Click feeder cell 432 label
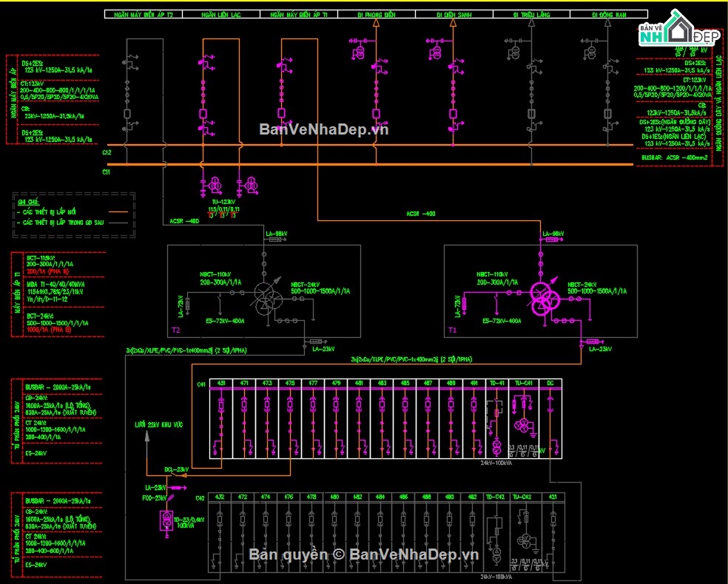Viewport: 728px width, 584px height. (220, 497)
